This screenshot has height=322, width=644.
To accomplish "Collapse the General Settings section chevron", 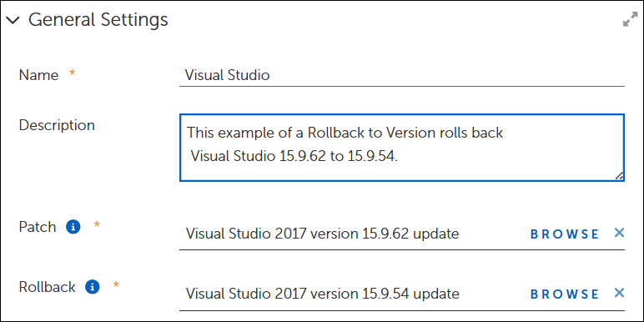I will tap(13, 20).
